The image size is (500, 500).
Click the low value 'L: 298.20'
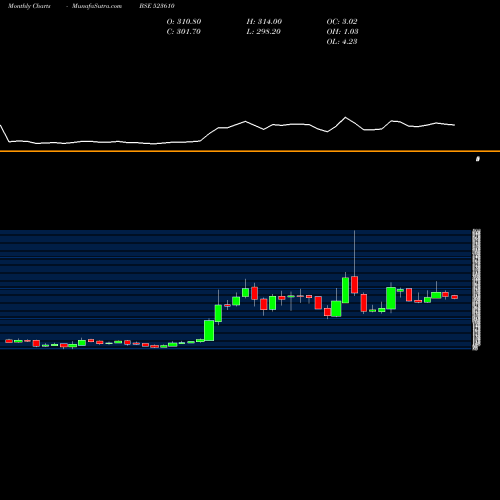(263, 32)
